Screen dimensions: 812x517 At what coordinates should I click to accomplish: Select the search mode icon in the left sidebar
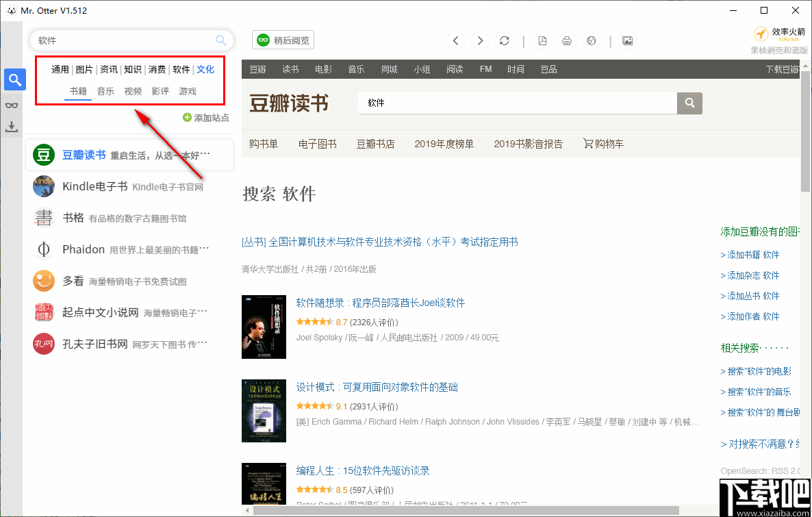[x=15, y=79]
